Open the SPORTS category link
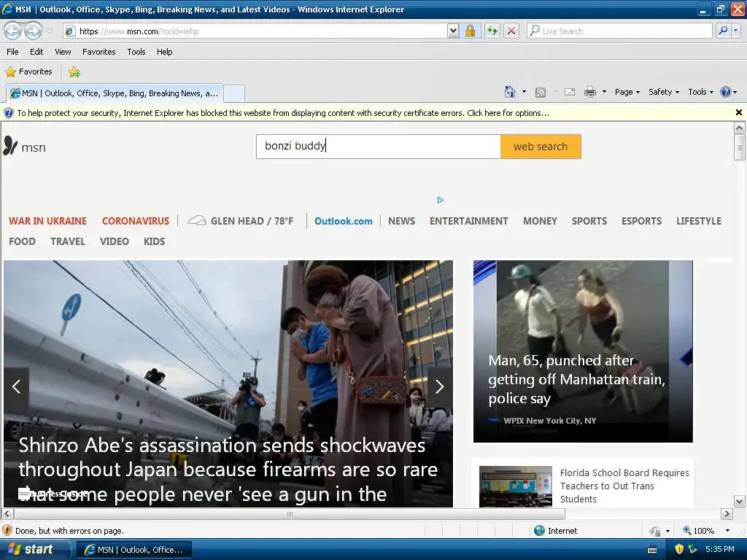The width and height of the screenshot is (747, 560). 589,221
